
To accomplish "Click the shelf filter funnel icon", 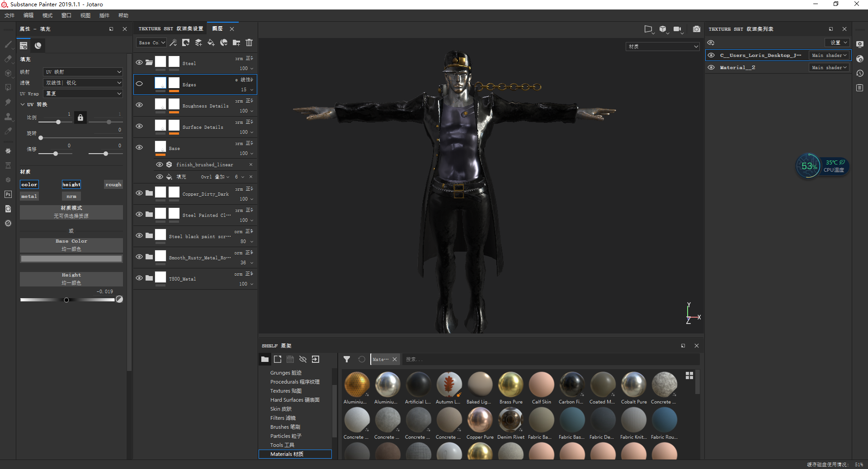I will (347, 359).
